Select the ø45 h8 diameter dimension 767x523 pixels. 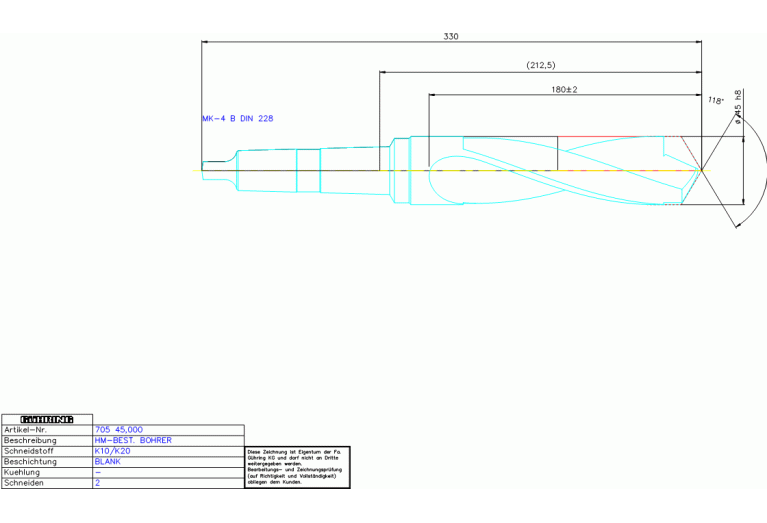(738, 107)
